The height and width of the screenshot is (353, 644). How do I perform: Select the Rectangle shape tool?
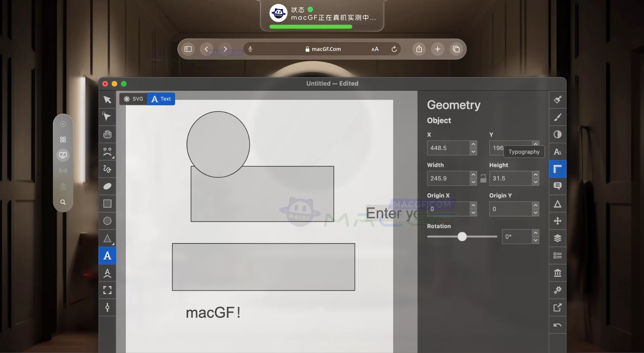[x=107, y=204]
